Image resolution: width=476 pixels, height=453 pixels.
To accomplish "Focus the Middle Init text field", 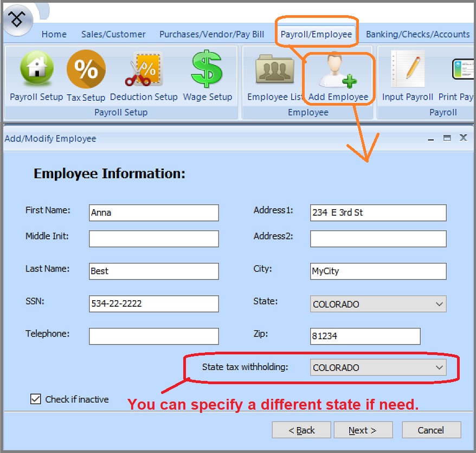I will coord(153,239).
